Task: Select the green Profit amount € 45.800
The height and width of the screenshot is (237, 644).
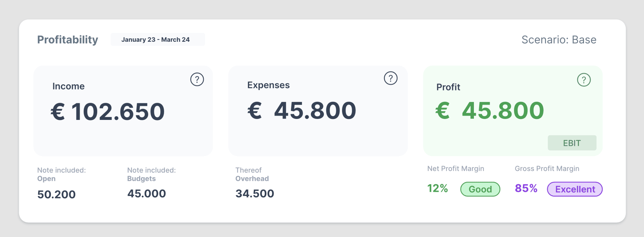Action: point(490,111)
